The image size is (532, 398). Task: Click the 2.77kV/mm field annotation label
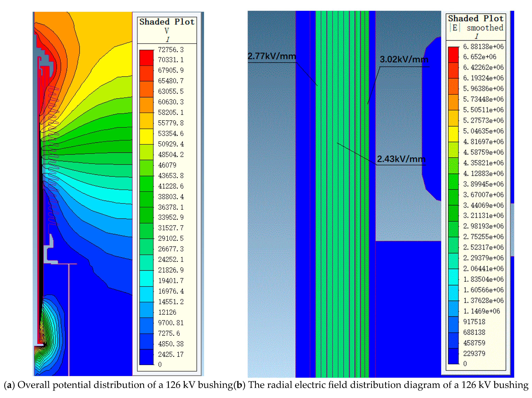272,56
